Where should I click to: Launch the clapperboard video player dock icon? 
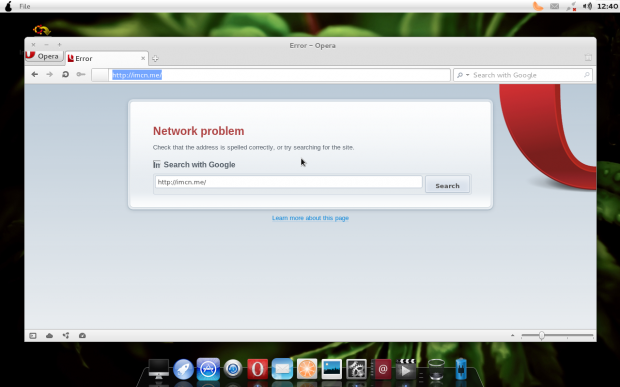click(x=406, y=369)
